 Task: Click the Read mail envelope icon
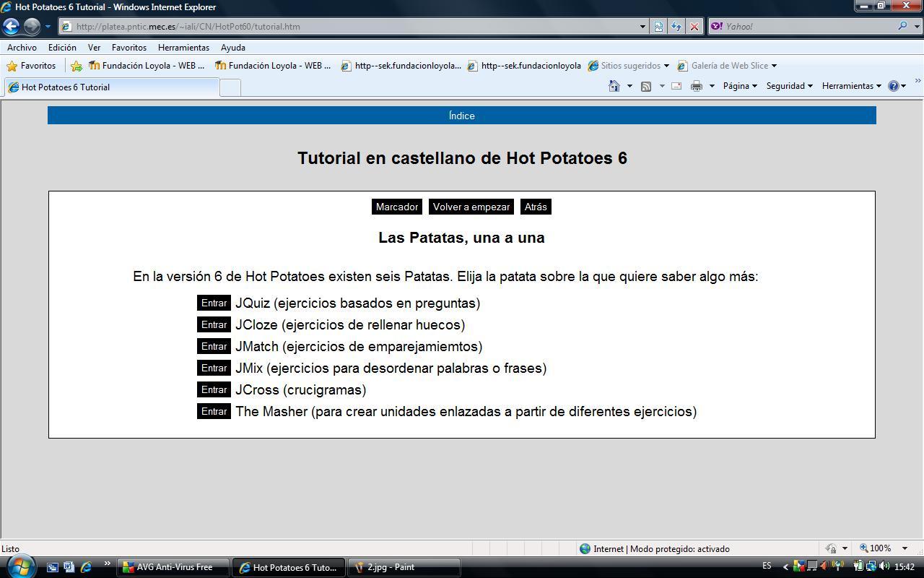coord(676,86)
